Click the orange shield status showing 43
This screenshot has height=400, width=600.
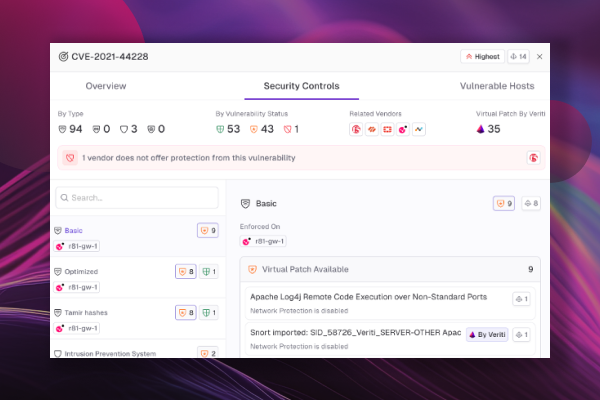[x=253, y=129]
